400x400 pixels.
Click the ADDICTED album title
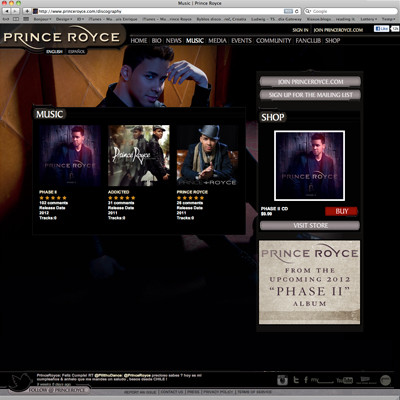[x=118, y=192]
